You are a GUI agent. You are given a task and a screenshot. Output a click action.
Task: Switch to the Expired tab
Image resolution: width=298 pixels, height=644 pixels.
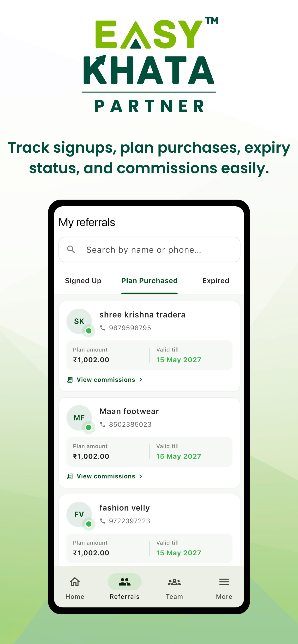216,281
